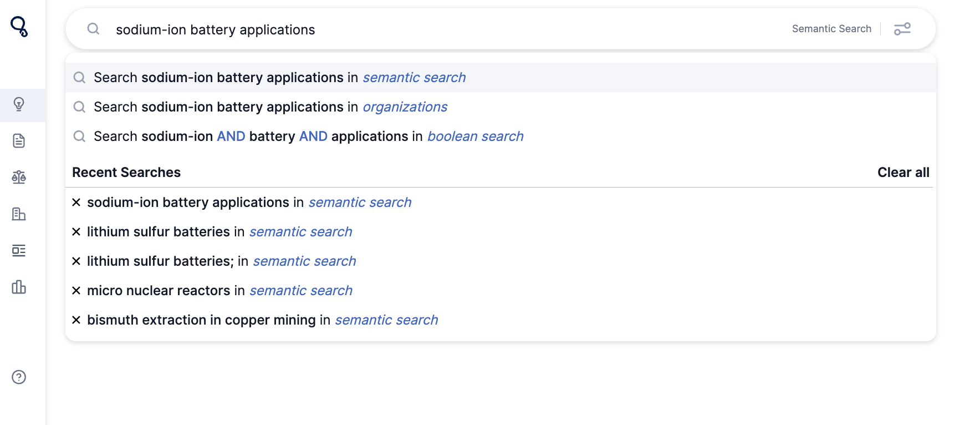Viewport: 980px width, 425px height.
Task: Open the legal scales sidebar icon
Action: coord(19,178)
